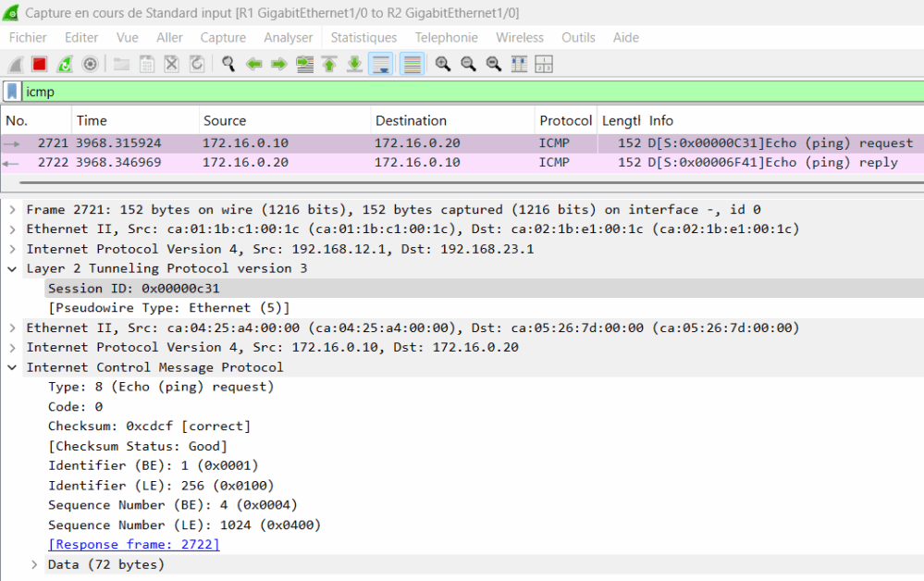This screenshot has width=924, height=581.
Task: Sort by the Source column header
Action: click(x=285, y=121)
